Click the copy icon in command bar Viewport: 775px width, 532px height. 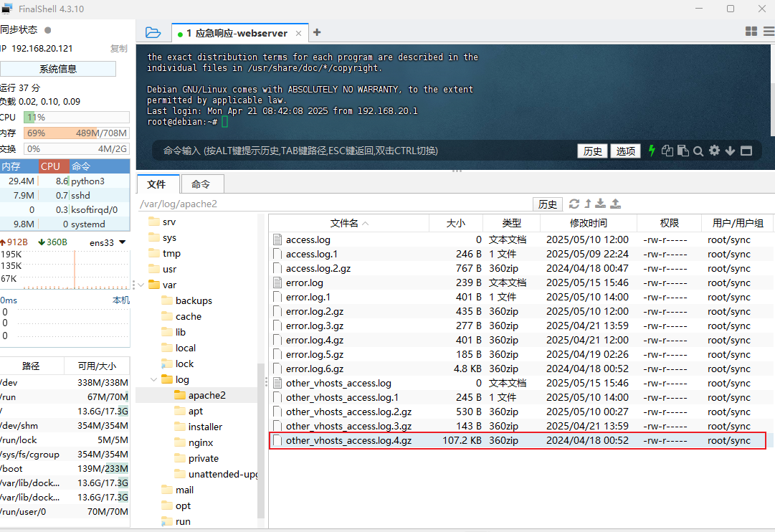click(667, 151)
